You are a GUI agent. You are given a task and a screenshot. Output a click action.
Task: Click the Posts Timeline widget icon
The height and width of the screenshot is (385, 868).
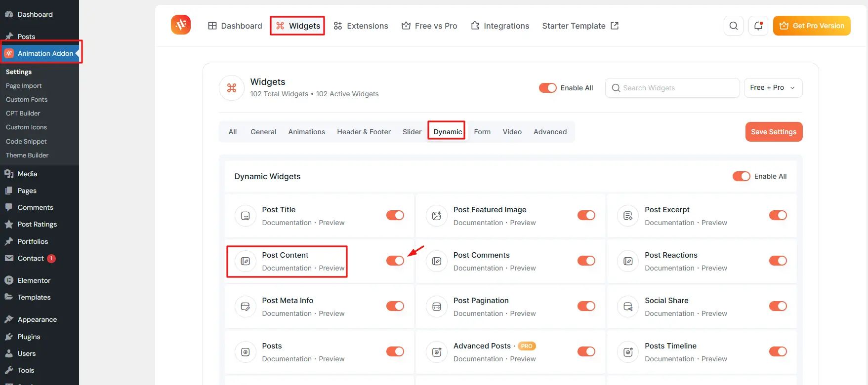pyautogui.click(x=627, y=352)
